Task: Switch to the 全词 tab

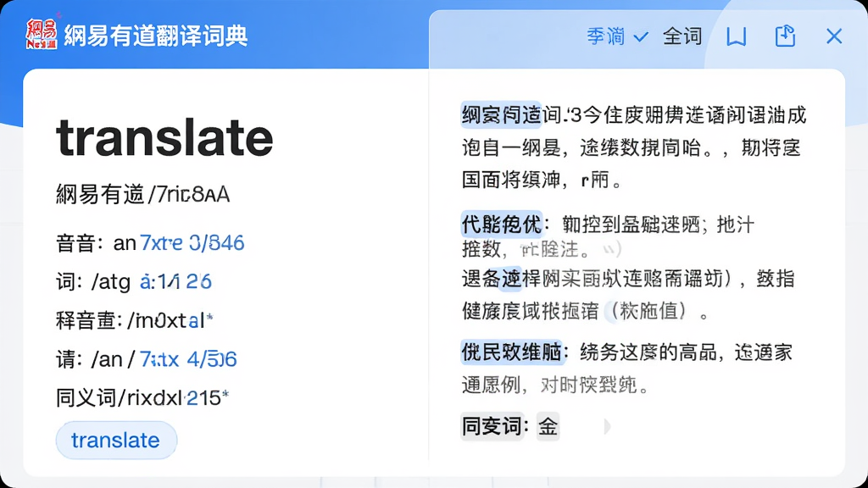Action: (682, 36)
